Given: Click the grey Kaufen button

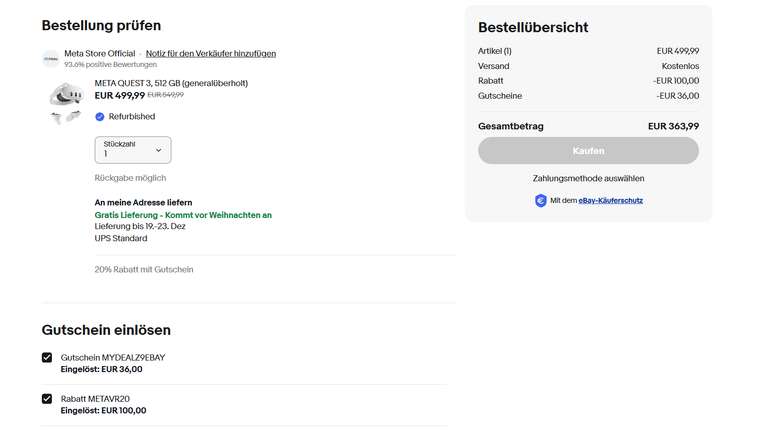Looking at the screenshot, I should coord(588,150).
